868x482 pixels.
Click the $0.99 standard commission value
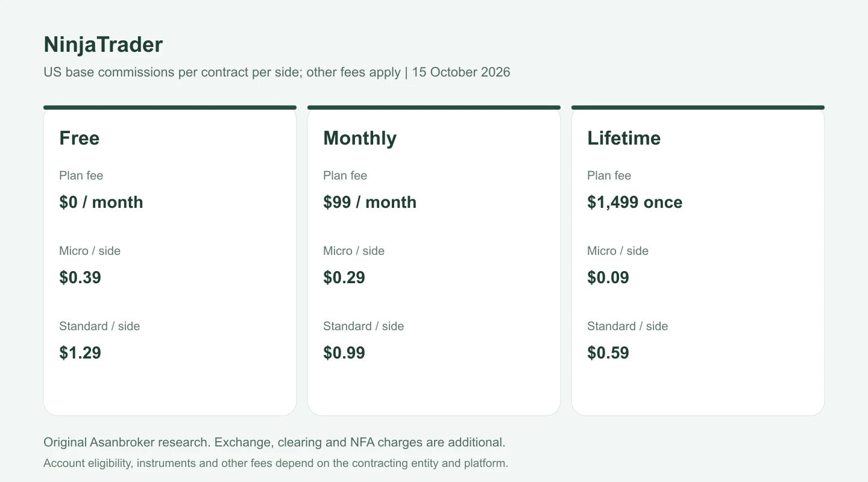[x=344, y=352]
